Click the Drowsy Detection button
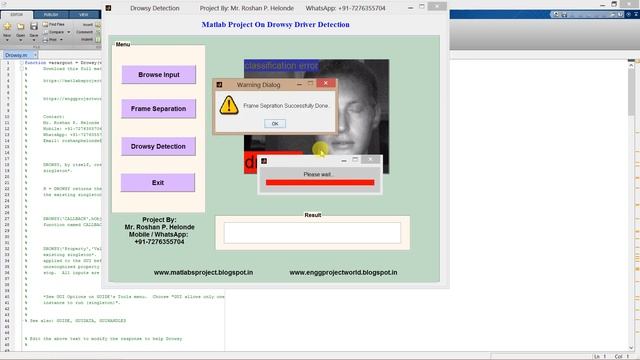The width and height of the screenshot is (640, 360). [158, 146]
